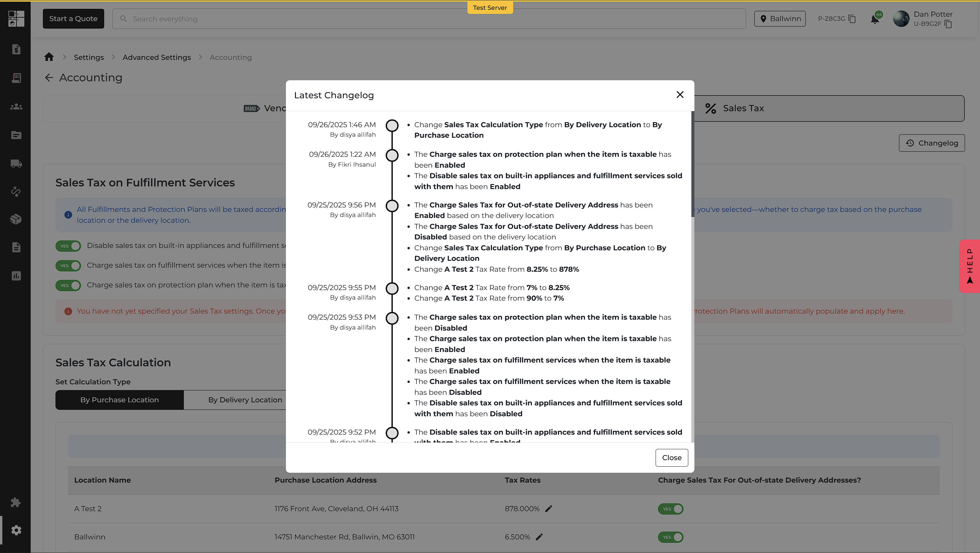Click the 09/25/2025 9:53 PM changelog timestamp
This screenshot has width=980, height=553.
coord(342,317)
